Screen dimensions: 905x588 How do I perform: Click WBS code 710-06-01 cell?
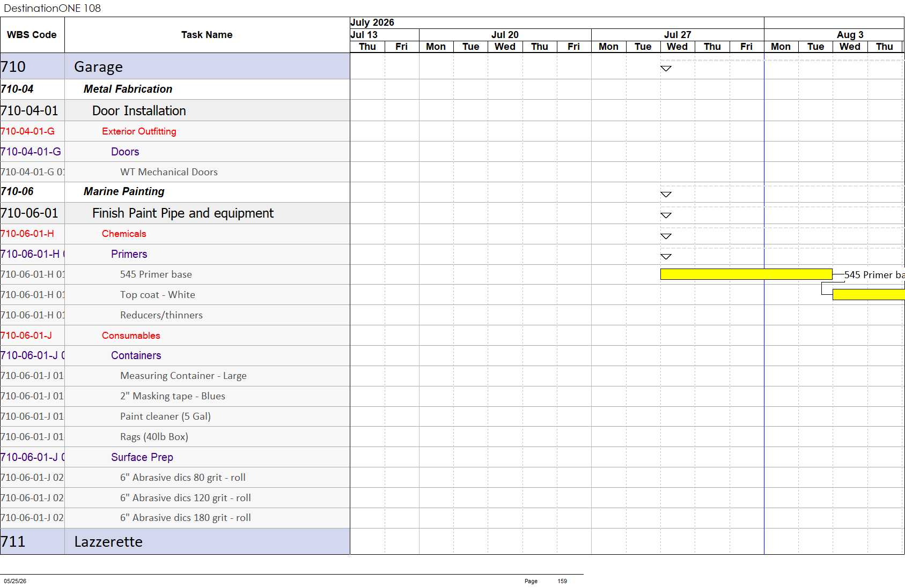pyautogui.click(x=32, y=213)
